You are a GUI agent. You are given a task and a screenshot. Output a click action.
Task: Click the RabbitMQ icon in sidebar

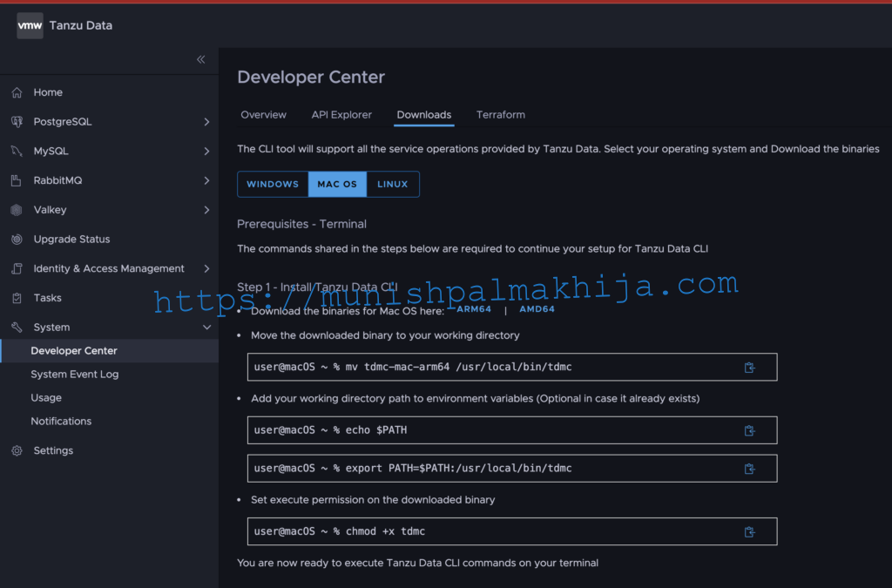[x=17, y=180]
